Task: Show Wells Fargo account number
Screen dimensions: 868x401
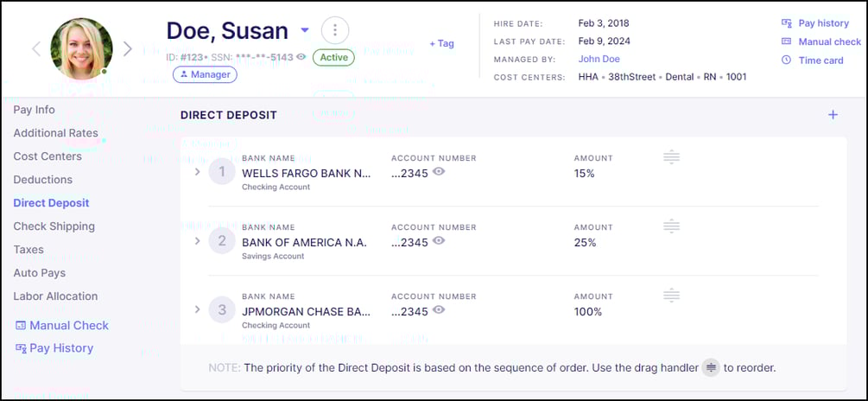Action: [x=439, y=172]
